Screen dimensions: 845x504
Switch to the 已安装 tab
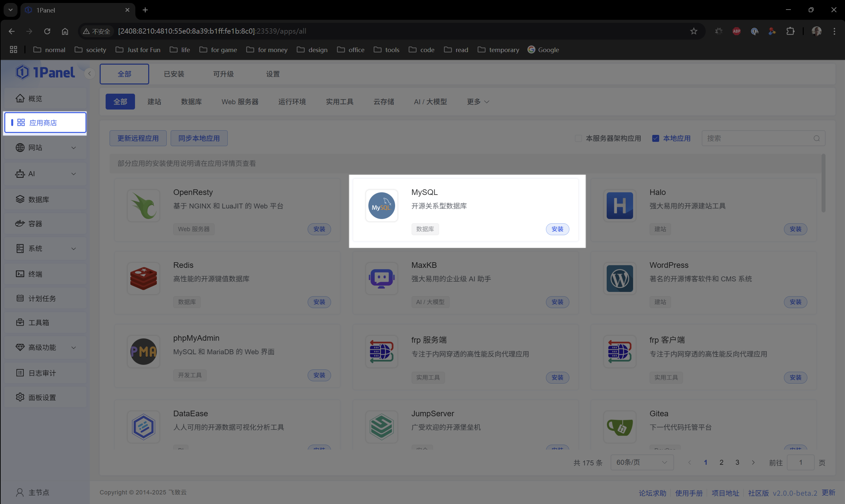tap(174, 74)
